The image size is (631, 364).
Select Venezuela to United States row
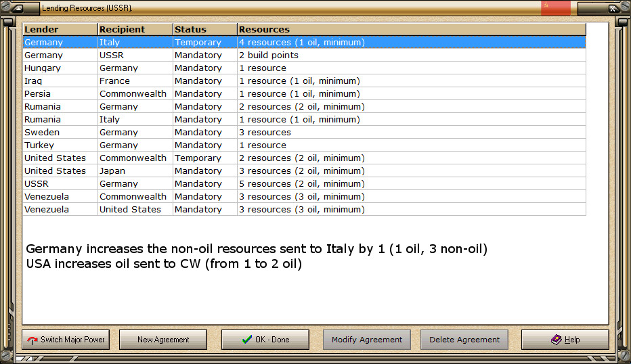(304, 210)
